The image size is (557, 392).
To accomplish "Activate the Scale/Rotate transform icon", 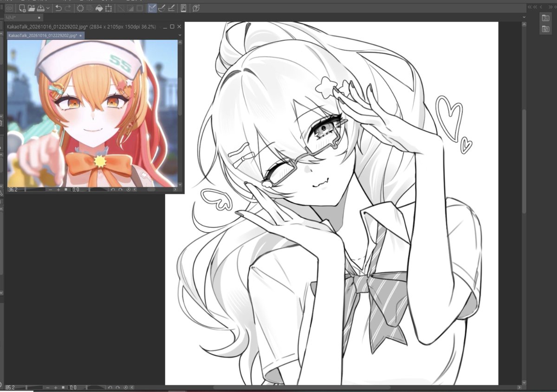I will tap(109, 8).
